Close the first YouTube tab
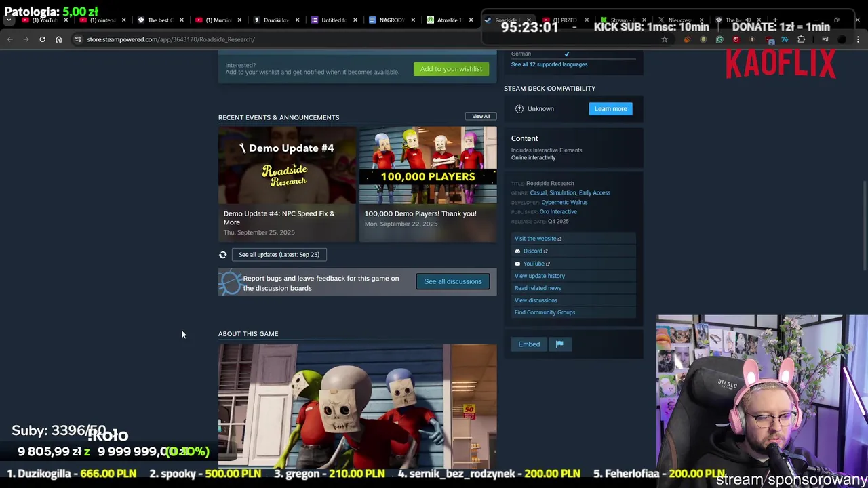 pyautogui.click(x=66, y=20)
